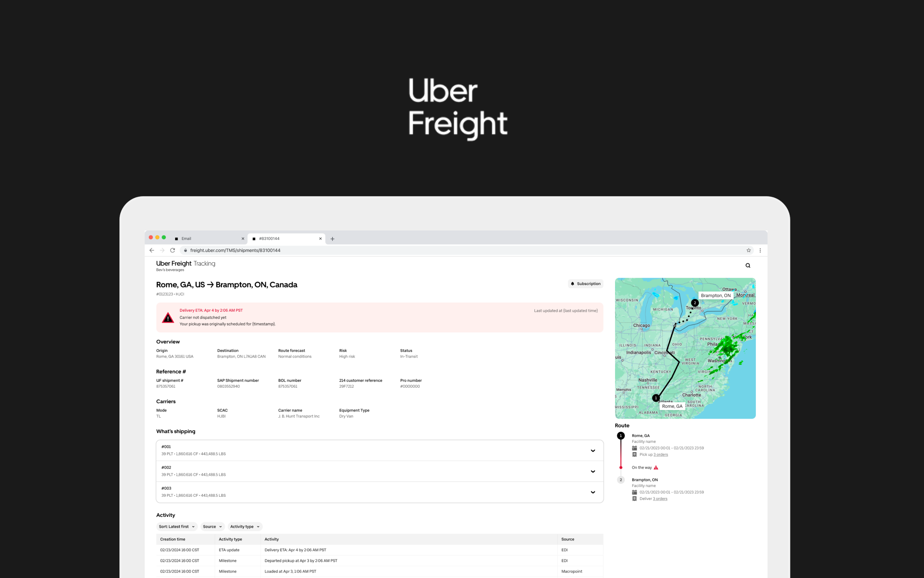Click the Rome, GA label on the map
Screen dimensions: 924x578
pyautogui.click(x=672, y=406)
